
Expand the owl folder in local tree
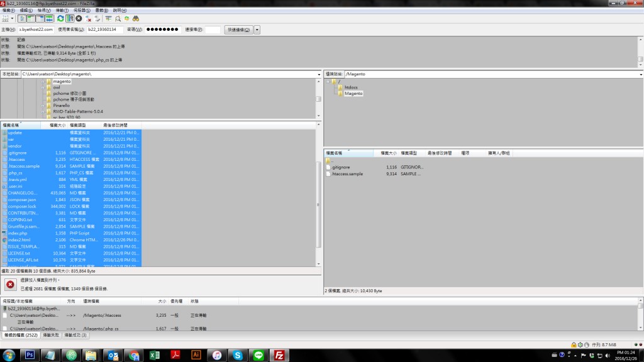[x=43, y=87]
